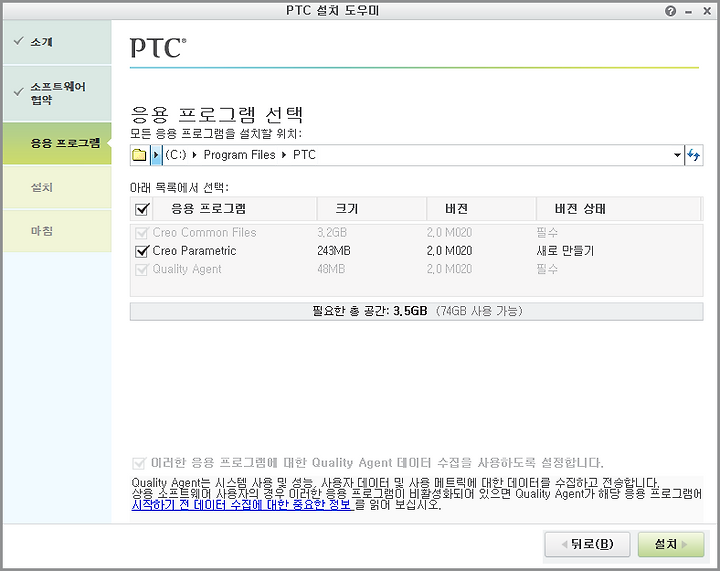Click the Creo Common Files row name
Viewport: 720px width, 571px height.
[204, 233]
